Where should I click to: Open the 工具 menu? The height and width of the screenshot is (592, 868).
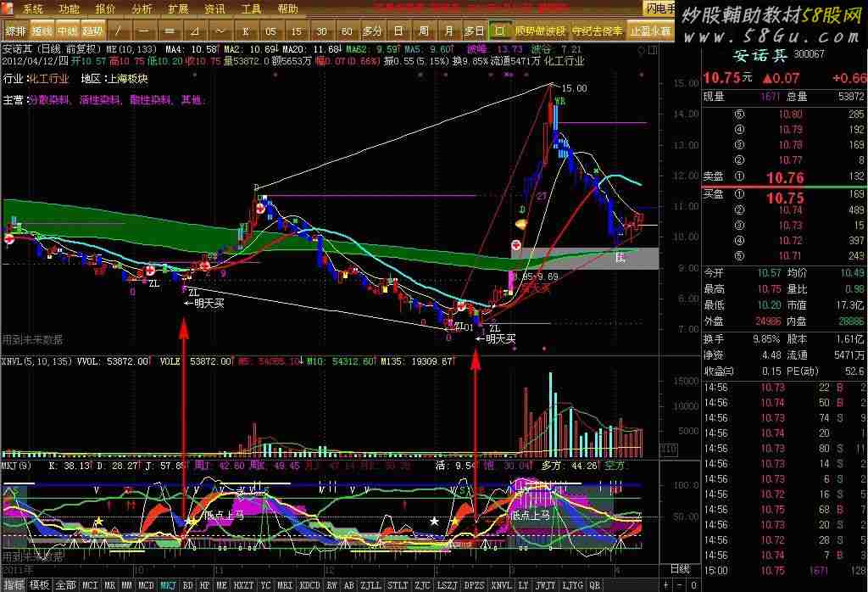[x=251, y=8]
